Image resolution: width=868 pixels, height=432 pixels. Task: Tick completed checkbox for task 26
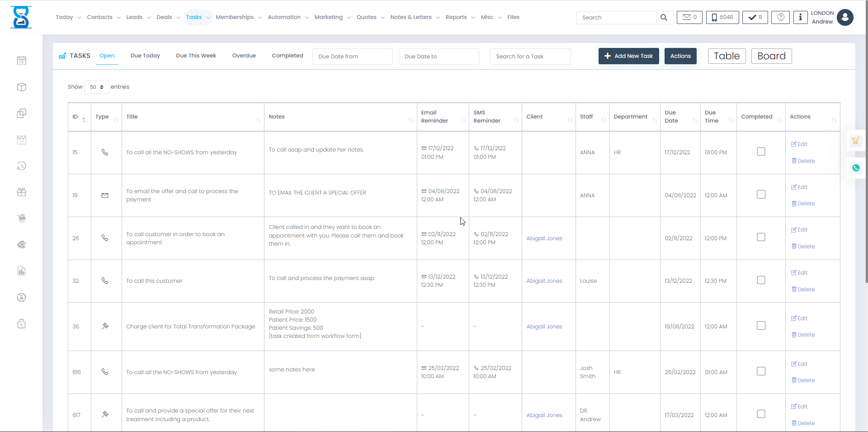(761, 237)
